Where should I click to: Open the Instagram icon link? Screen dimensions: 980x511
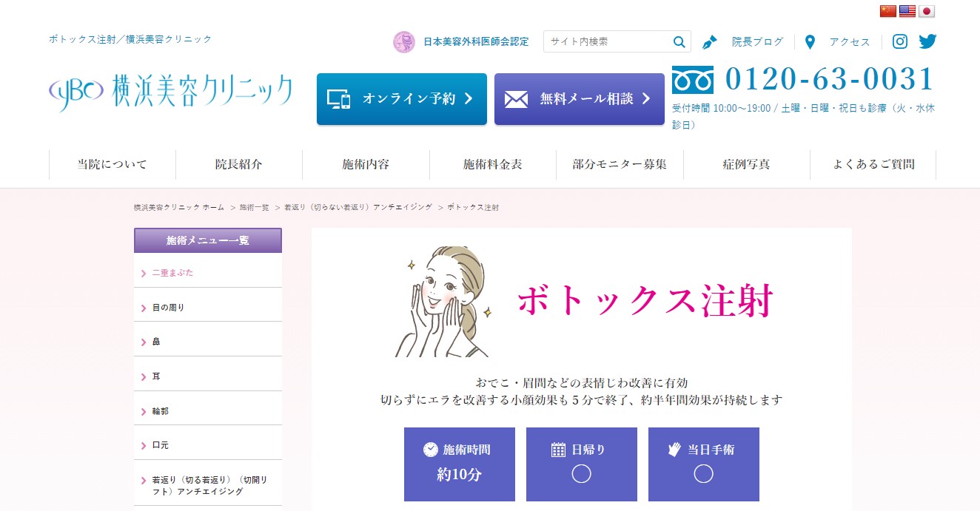[900, 41]
